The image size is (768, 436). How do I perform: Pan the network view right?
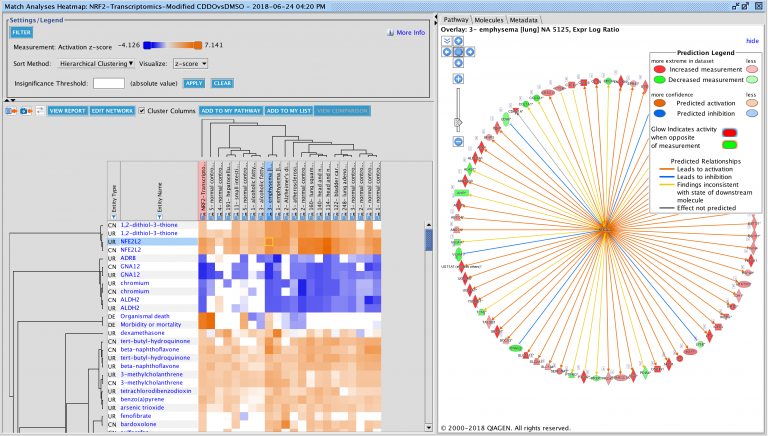(470, 52)
